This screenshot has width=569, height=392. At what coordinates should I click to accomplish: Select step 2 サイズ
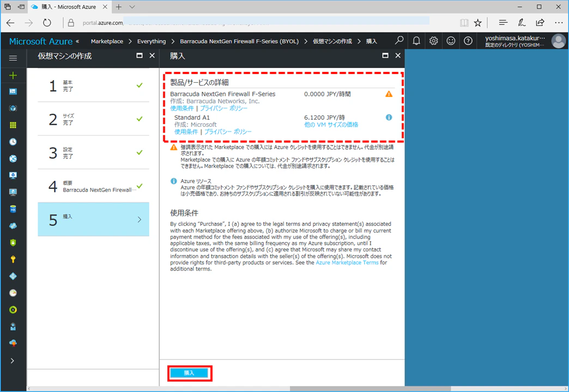coord(94,119)
